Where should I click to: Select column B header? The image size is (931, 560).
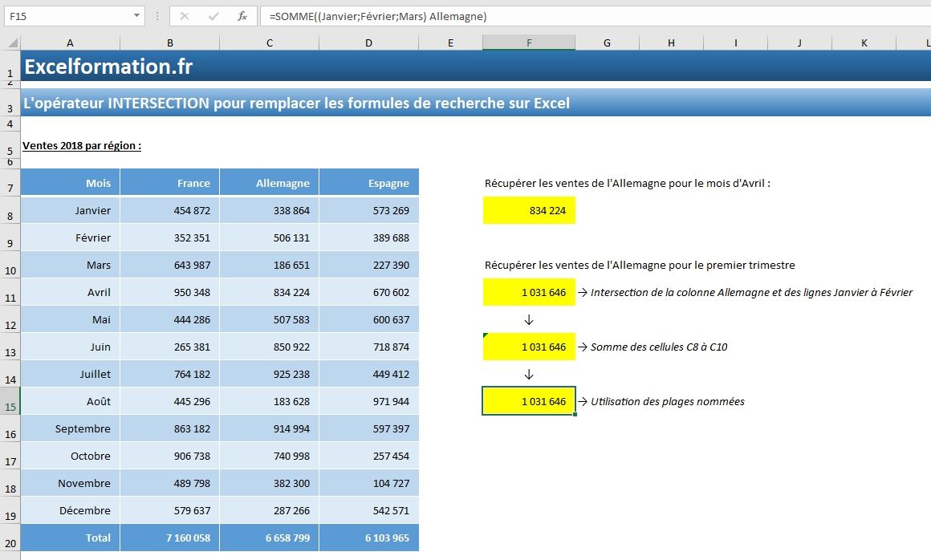[170, 43]
